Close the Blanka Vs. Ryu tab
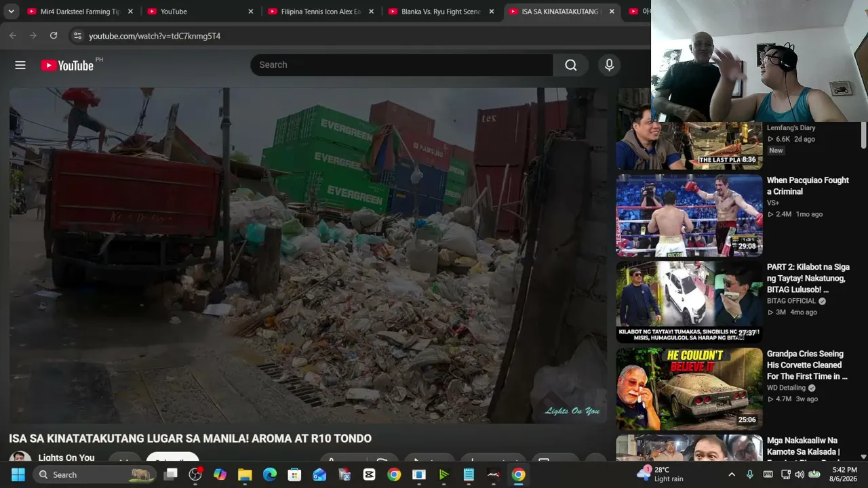 point(492,12)
